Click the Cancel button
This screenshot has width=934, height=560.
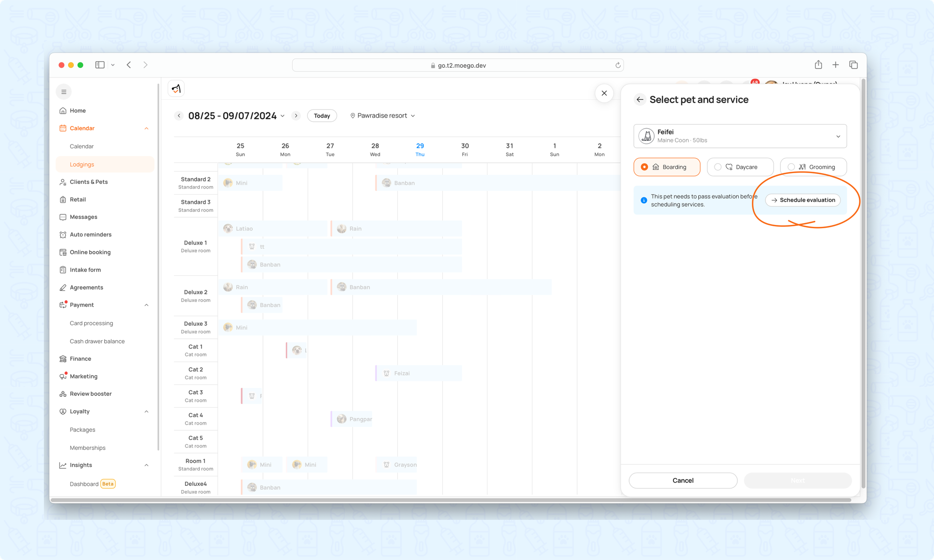point(683,480)
